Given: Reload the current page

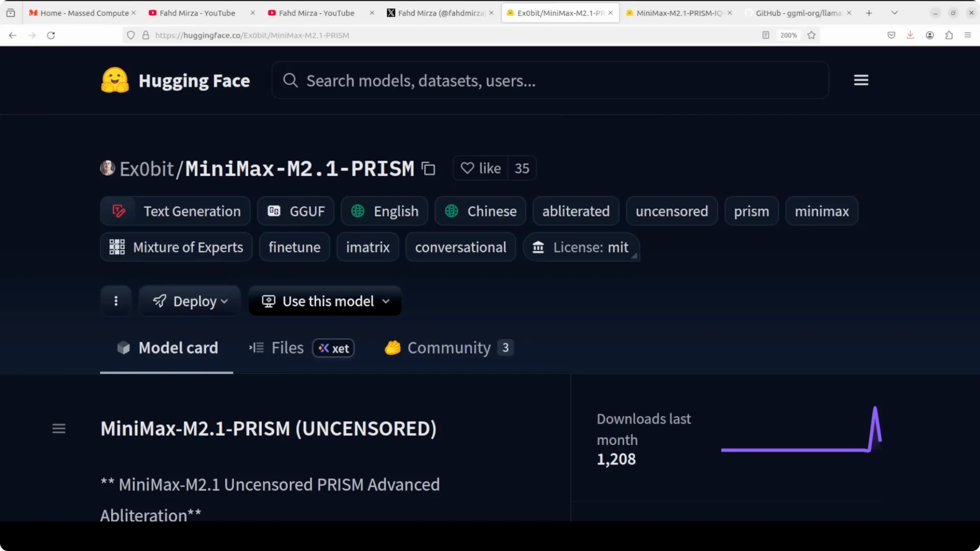Looking at the screenshot, I should 51,35.
